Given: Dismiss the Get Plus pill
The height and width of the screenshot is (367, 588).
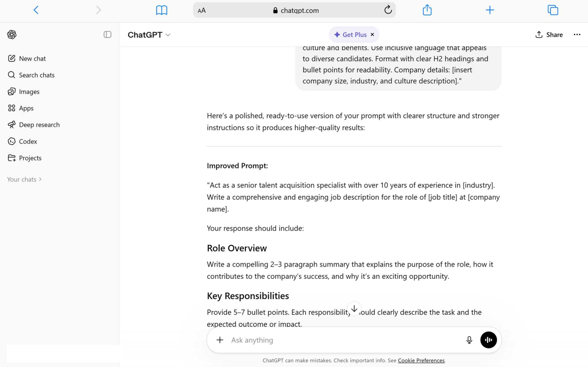Looking at the screenshot, I should coord(372,35).
